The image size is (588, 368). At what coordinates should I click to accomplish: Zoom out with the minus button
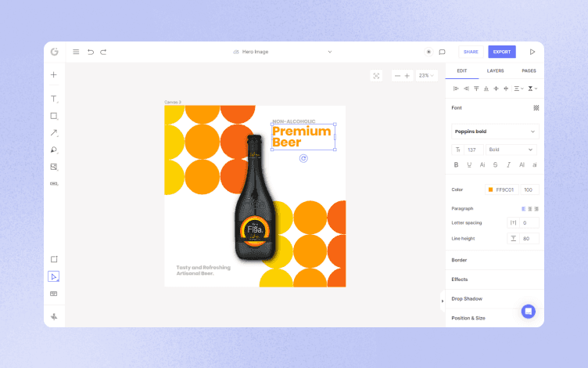397,76
